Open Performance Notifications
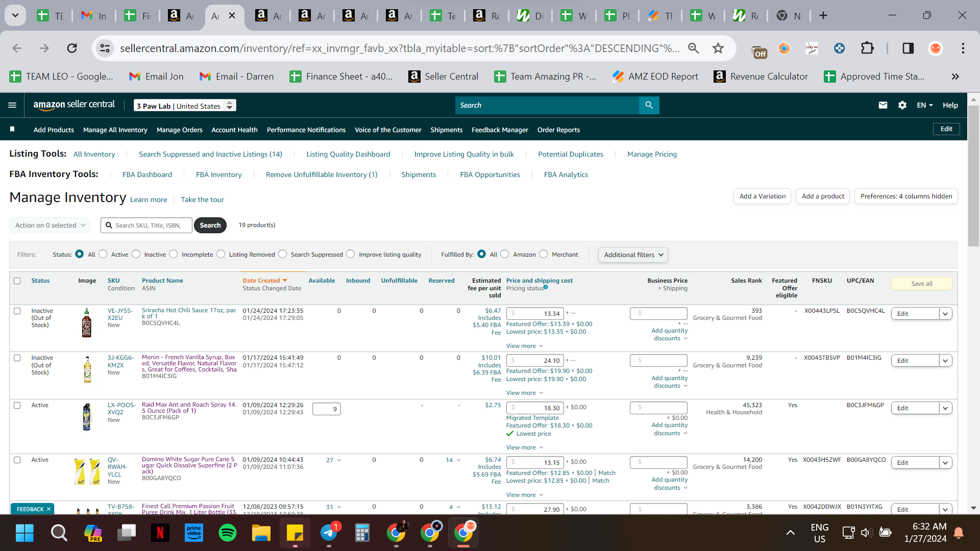The height and width of the screenshot is (551, 980). [306, 130]
